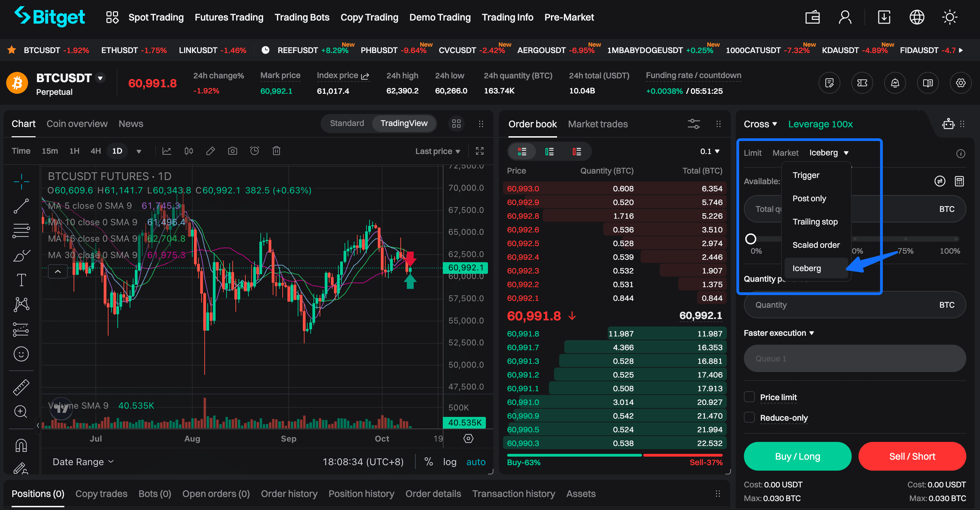The image size is (980, 510).
Task: Switch to Coin overview tab
Action: (x=77, y=124)
